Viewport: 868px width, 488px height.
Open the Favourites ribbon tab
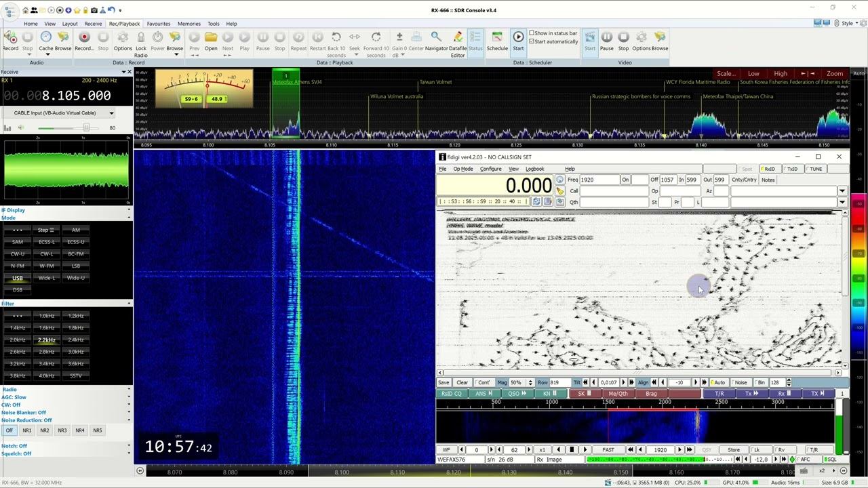[x=159, y=24]
